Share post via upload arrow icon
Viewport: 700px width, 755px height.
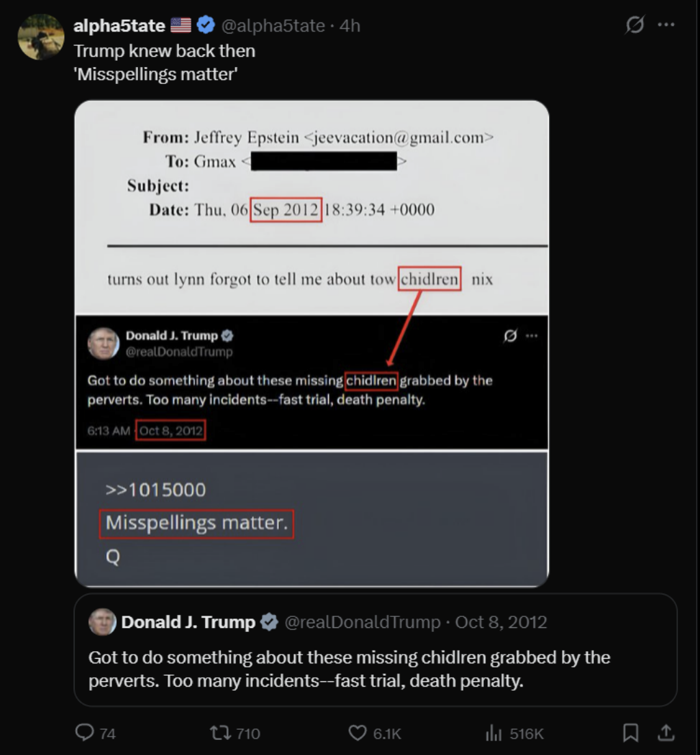(x=664, y=733)
